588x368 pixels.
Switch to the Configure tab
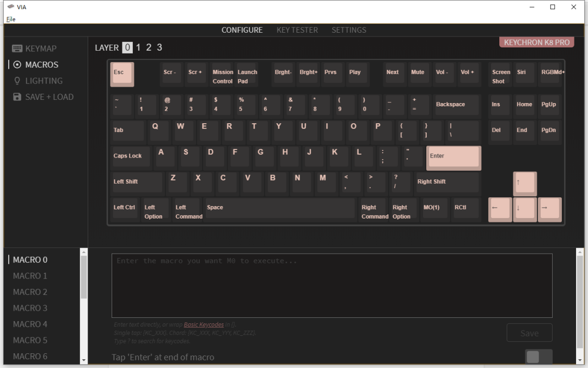click(242, 30)
